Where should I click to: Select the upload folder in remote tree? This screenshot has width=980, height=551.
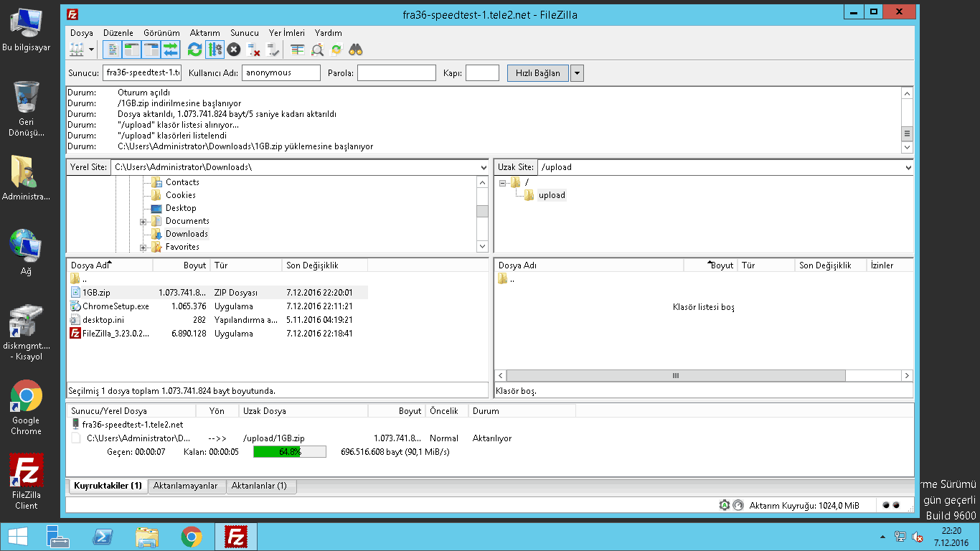552,195
